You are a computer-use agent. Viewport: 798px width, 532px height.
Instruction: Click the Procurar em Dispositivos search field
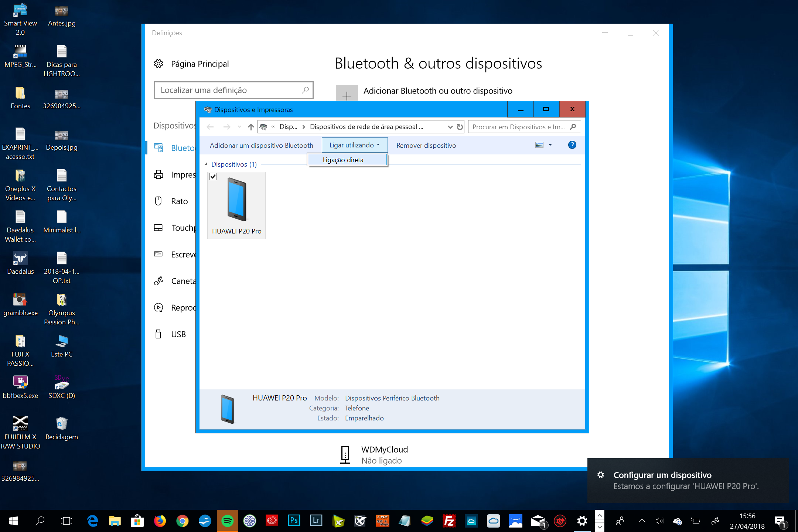tap(524, 127)
